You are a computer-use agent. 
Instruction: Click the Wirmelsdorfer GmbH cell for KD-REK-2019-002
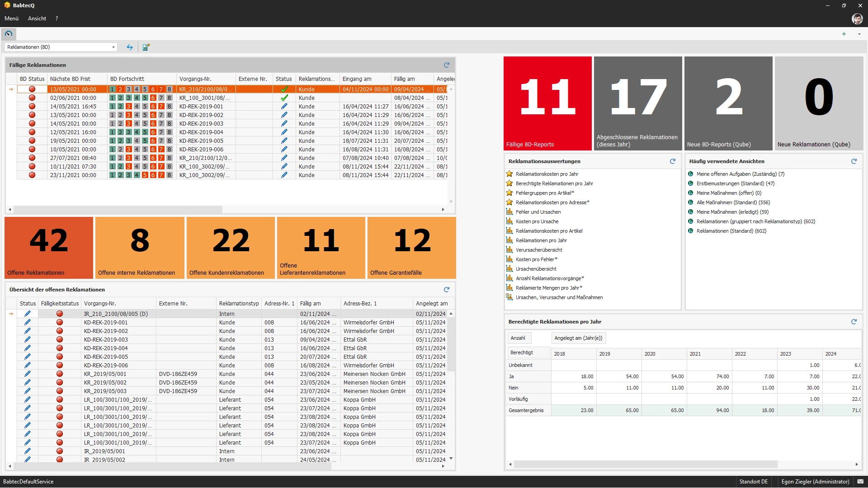[377, 331]
